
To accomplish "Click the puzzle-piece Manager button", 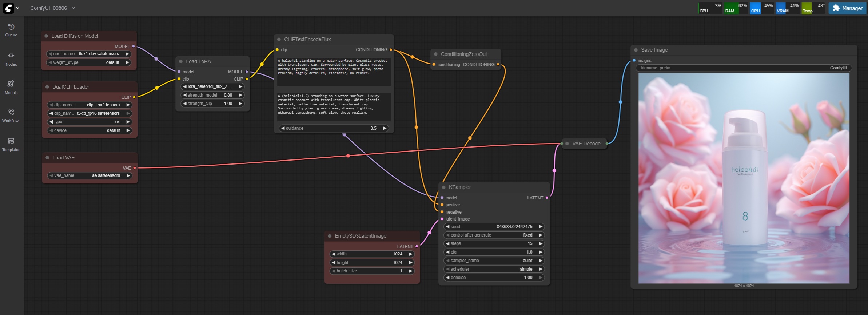I will tap(847, 8).
